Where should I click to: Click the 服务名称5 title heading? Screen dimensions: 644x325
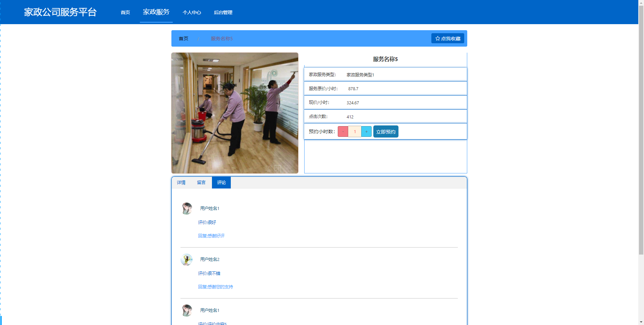click(385, 59)
